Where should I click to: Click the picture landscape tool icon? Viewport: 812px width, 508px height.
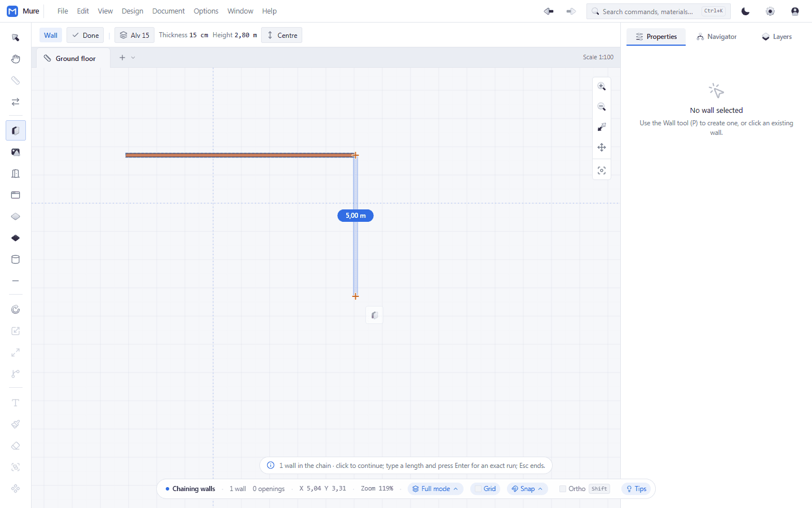pyautogui.click(x=16, y=152)
